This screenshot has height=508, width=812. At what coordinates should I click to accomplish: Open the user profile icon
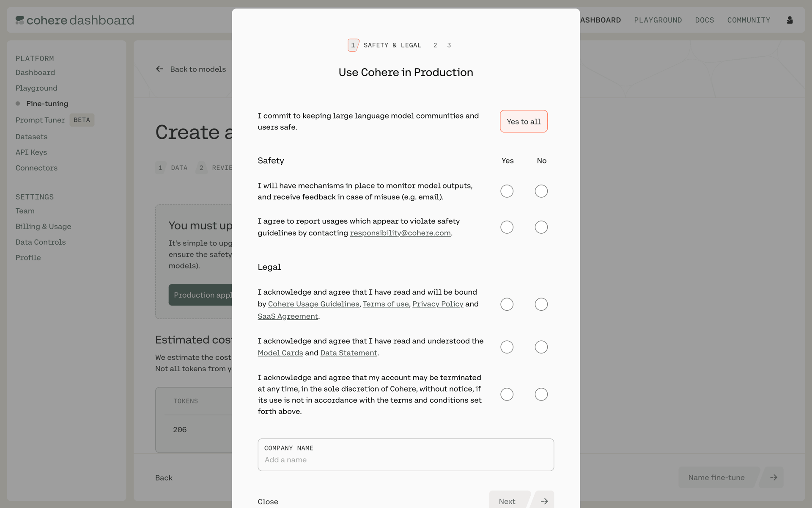point(790,20)
